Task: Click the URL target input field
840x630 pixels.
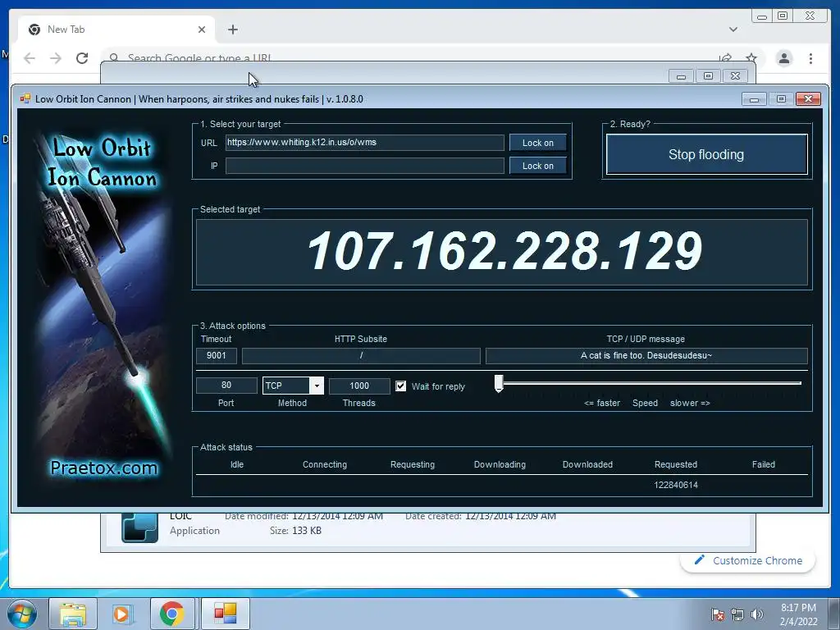Action: click(x=364, y=143)
